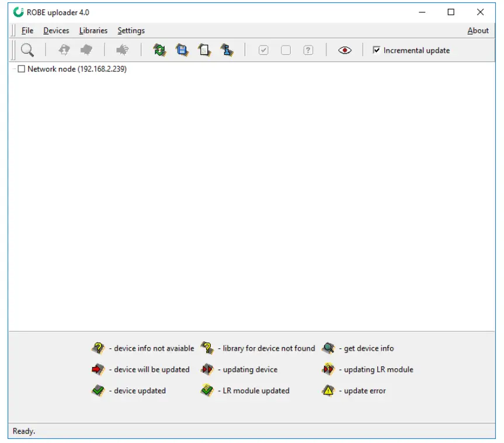Click the 'get device info' legend icon
Image resolution: width=504 pixels, height=443 pixels.
pyautogui.click(x=328, y=348)
